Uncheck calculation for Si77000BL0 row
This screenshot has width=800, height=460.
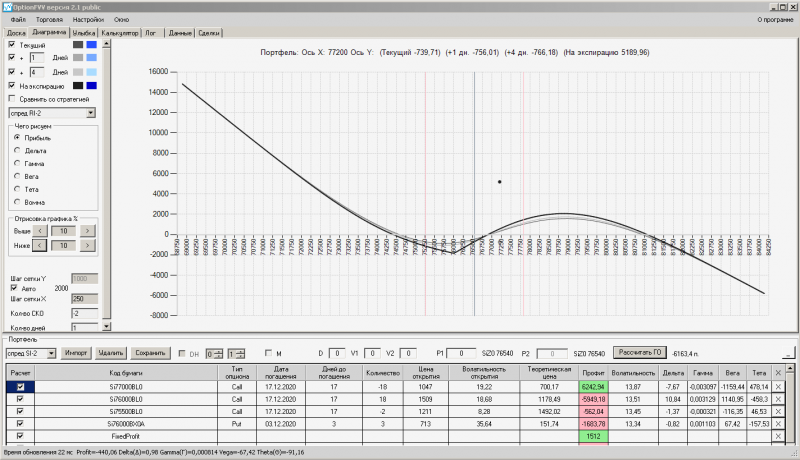coord(20,387)
